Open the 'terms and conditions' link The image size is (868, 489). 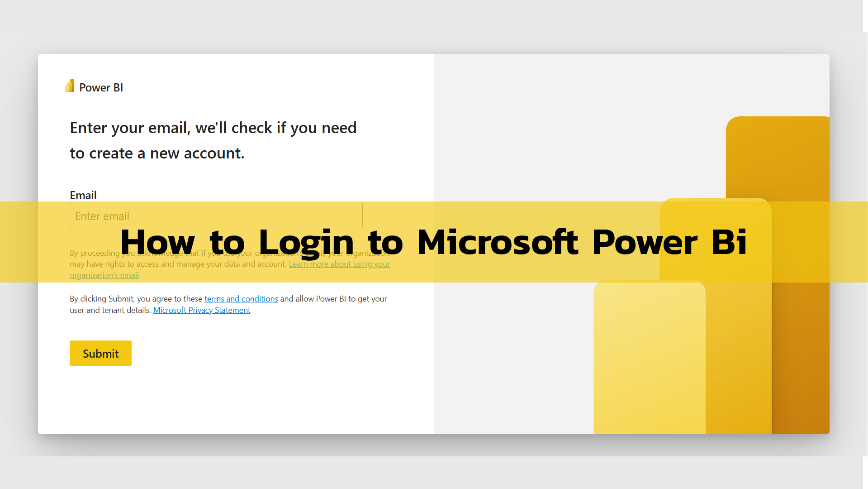[x=241, y=298]
